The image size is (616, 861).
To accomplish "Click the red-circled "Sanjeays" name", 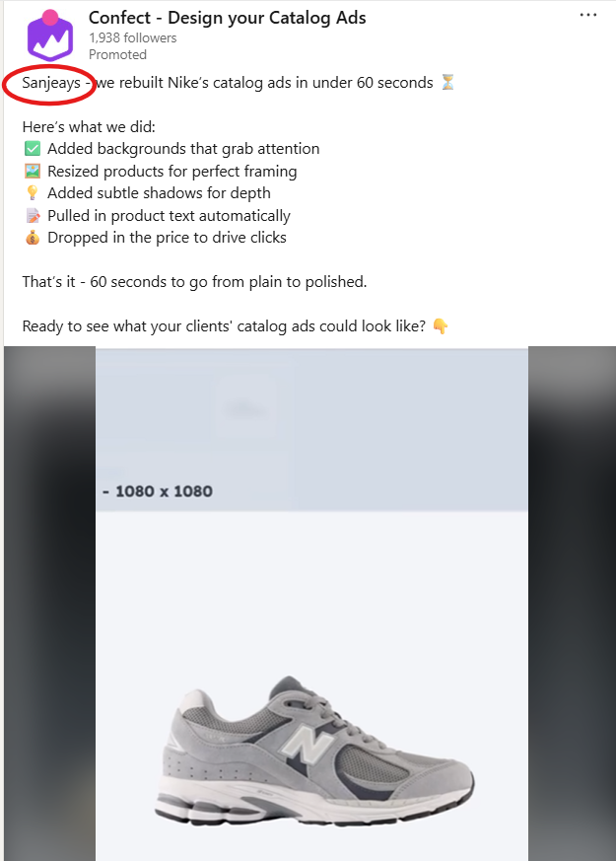I will coord(51,83).
